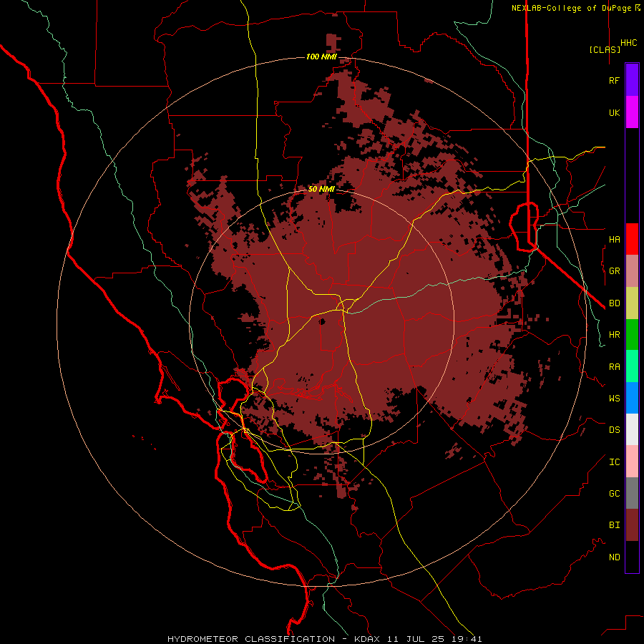
Task: Click the NEXLAB-College of DuPage credit text
Action: pos(572,8)
